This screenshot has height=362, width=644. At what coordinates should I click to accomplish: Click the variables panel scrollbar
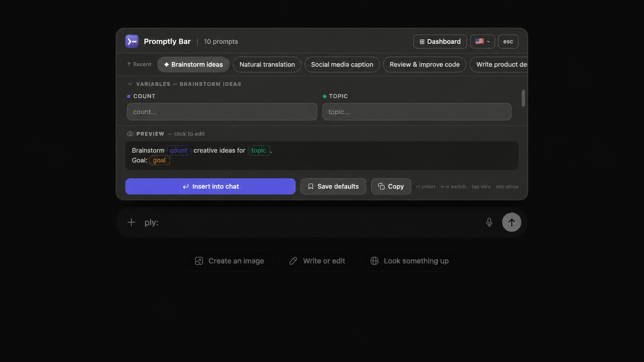pos(523,98)
